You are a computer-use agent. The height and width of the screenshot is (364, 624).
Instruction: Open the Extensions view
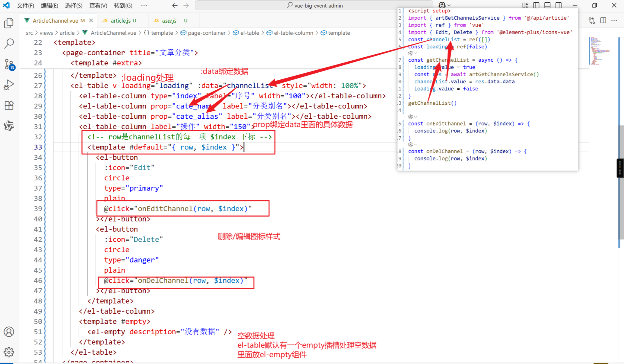pos(9,105)
